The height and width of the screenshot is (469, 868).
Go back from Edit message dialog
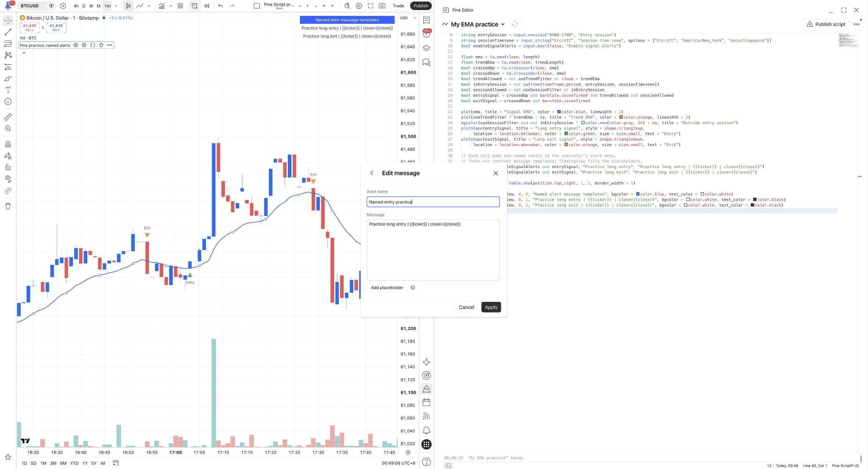coord(372,173)
